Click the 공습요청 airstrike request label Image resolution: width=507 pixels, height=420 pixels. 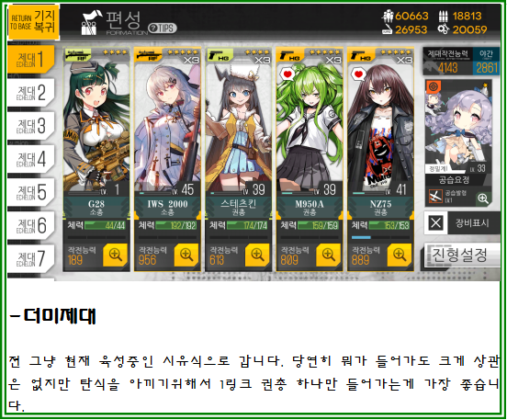454,179
